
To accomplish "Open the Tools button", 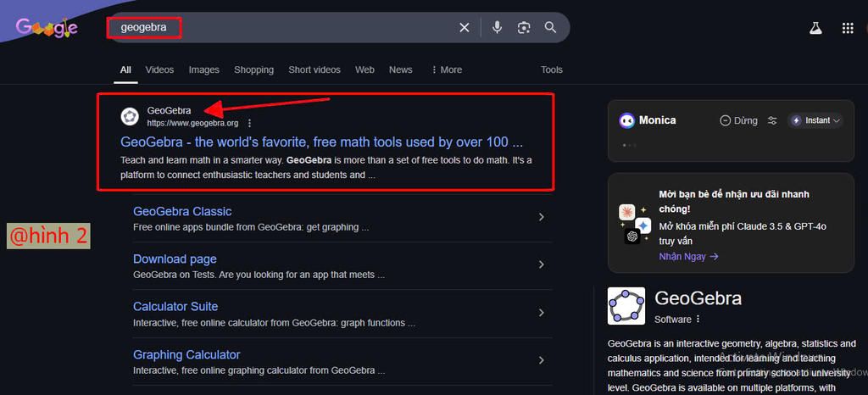I will pos(551,70).
